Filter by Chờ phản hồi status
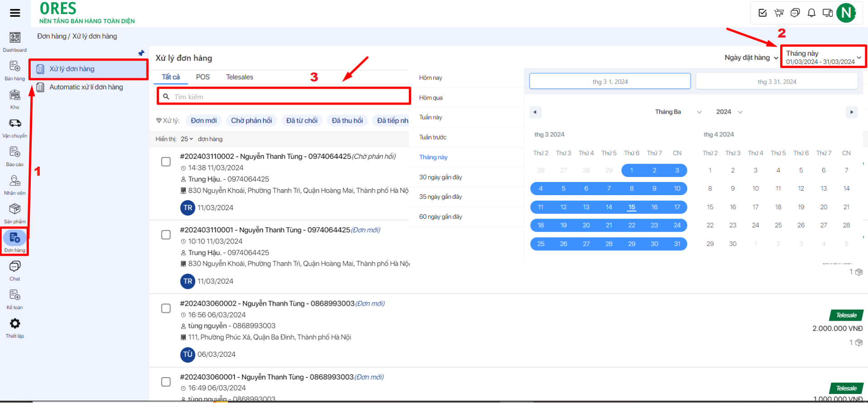The height and width of the screenshot is (403, 868). (x=251, y=120)
